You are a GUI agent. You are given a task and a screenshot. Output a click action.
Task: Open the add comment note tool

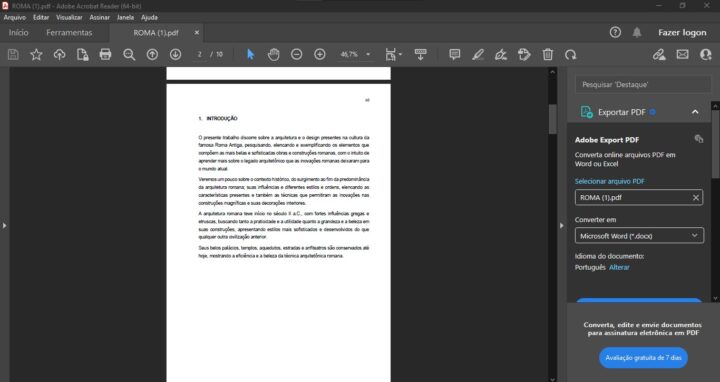coord(455,55)
